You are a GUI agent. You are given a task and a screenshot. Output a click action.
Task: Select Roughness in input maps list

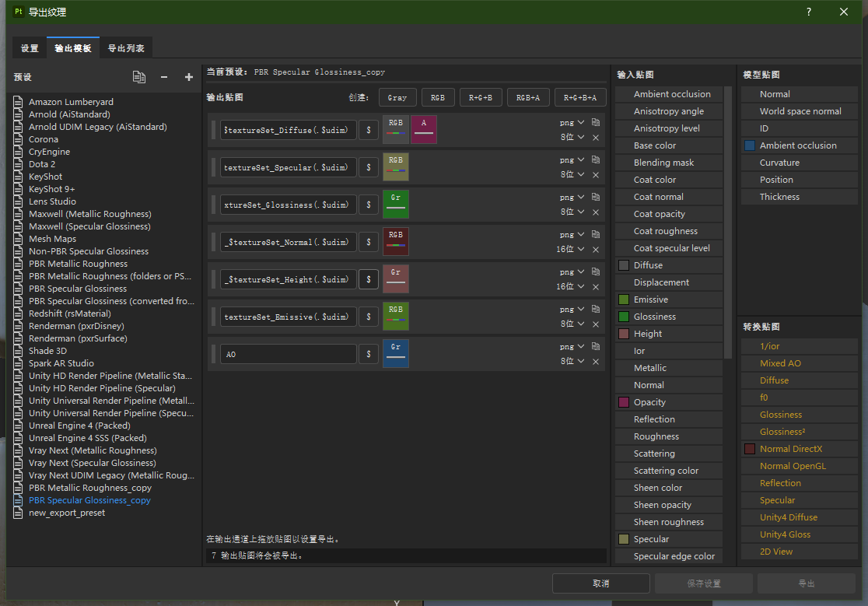(x=669, y=436)
